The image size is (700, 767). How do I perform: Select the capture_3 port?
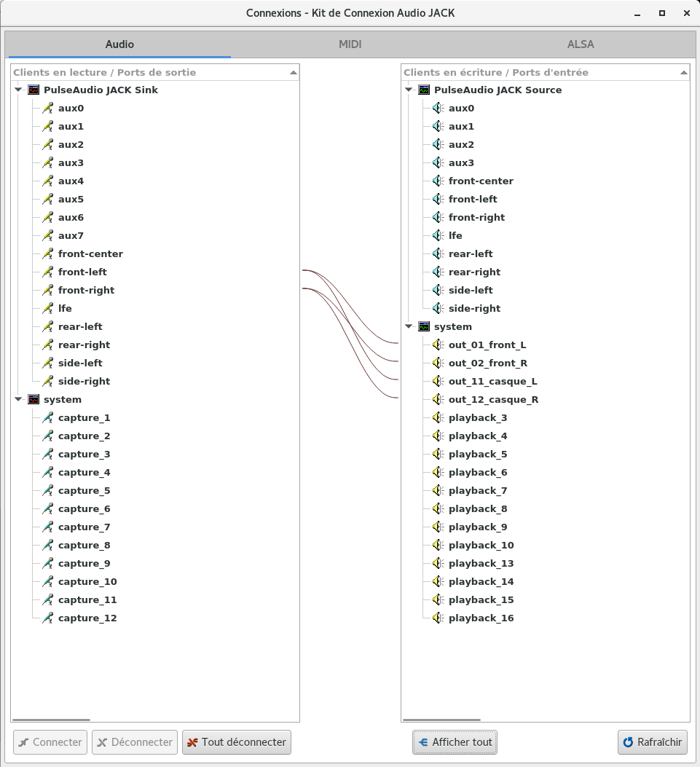(84, 455)
